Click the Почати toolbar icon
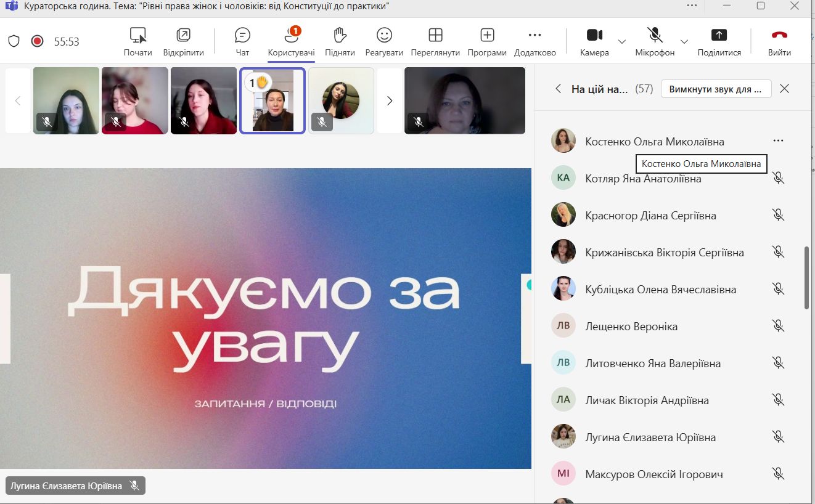 click(x=137, y=41)
